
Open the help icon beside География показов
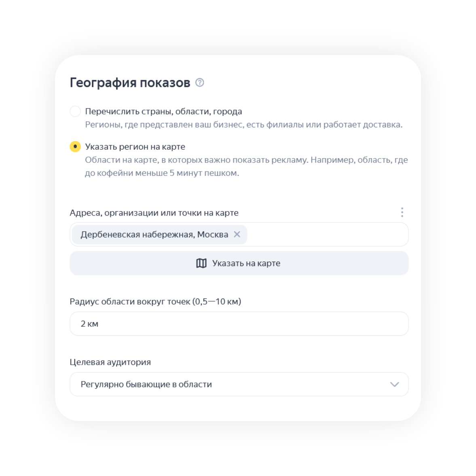tap(199, 82)
